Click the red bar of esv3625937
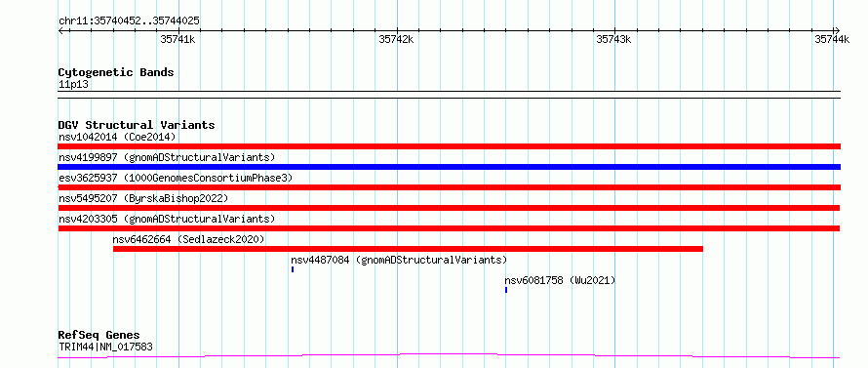 coord(449,187)
